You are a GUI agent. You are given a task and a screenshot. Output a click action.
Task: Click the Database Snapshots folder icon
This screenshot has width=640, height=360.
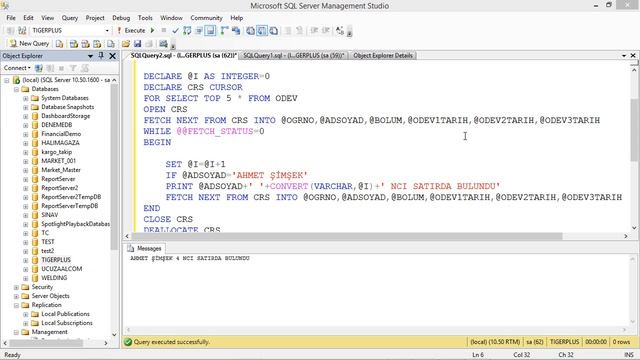pyautogui.click(x=35, y=107)
